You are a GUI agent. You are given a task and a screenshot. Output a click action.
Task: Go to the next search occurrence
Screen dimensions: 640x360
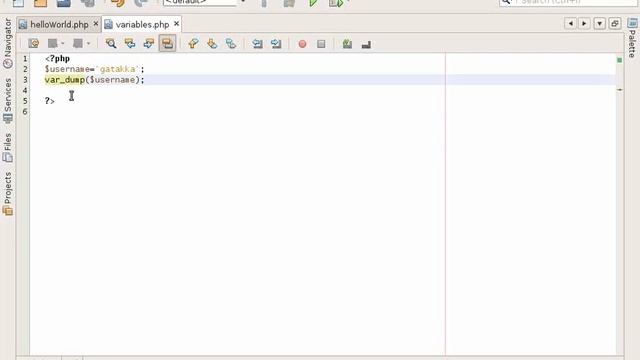point(149,44)
